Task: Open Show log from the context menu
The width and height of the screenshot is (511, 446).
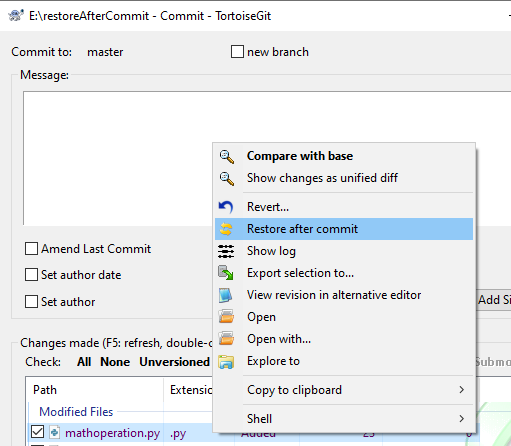Action: [x=344, y=251]
